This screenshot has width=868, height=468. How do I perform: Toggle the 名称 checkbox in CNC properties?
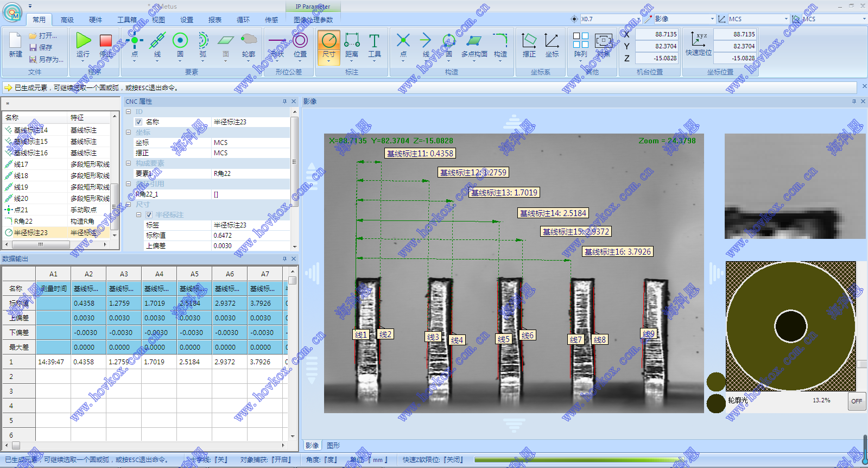point(139,122)
